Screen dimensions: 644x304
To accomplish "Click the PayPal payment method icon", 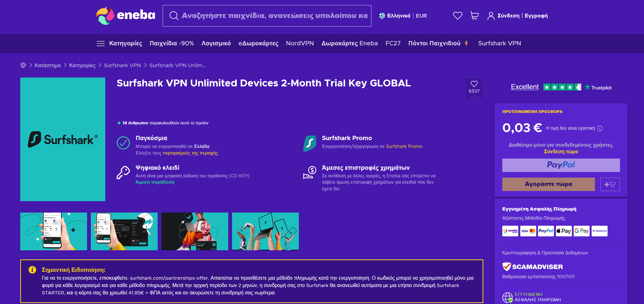I will pos(546,231).
